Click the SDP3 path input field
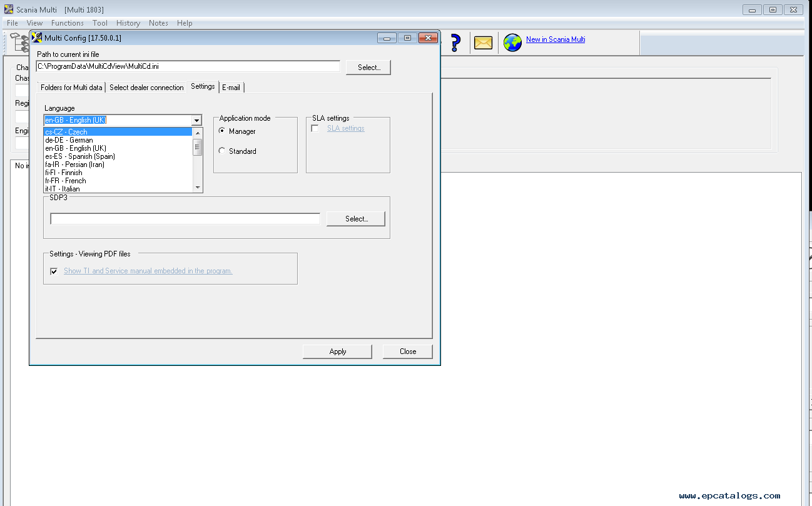The width and height of the screenshot is (812, 506). tap(185, 219)
